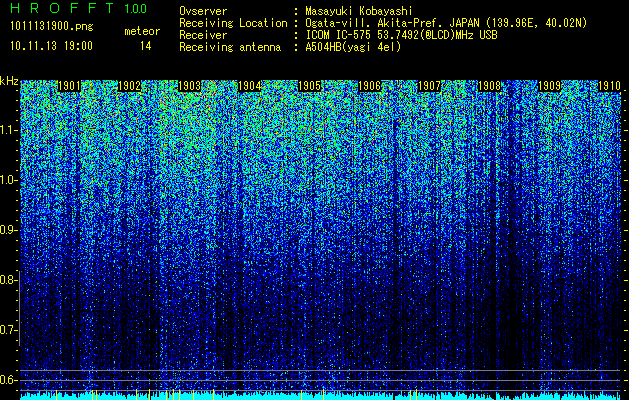The height and width of the screenshot is (400, 629).
Task: Click the 1903 time marker
Action: coord(189,86)
